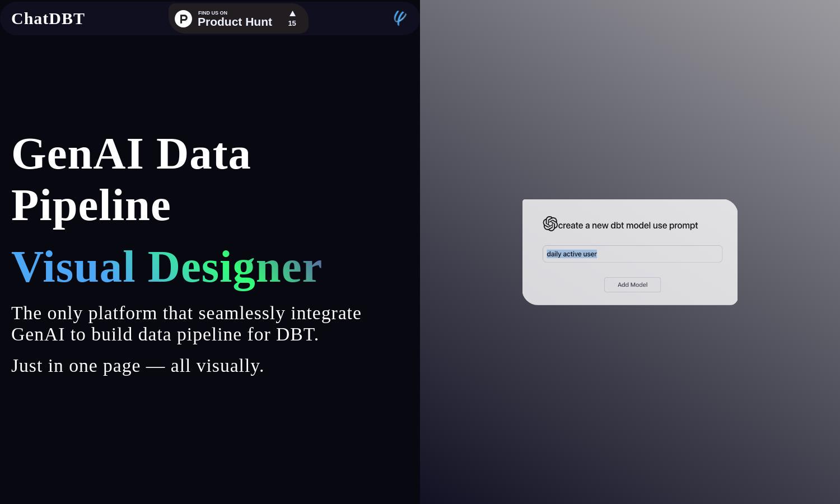Click the blue feather icon in header
The width and height of the screenshot is (840, 504).
click(400, 18)
